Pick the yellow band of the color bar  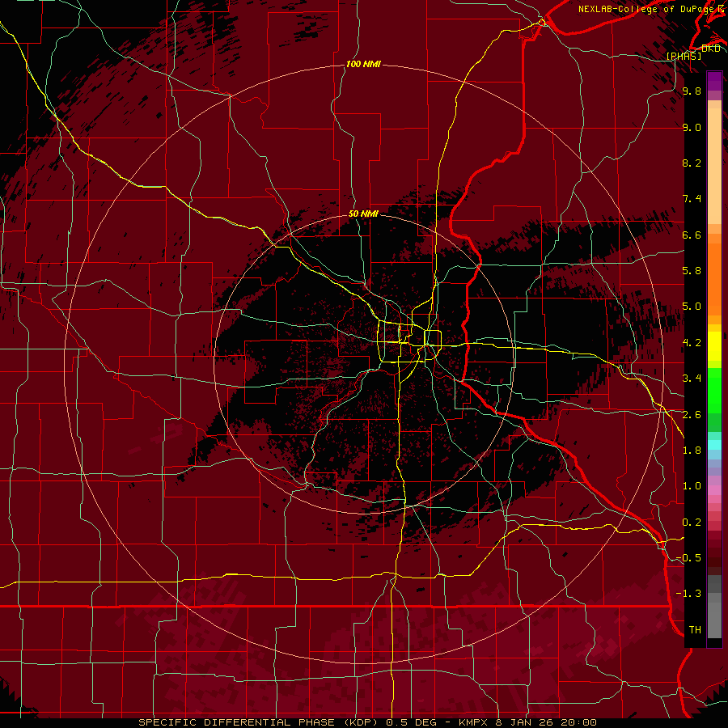point(714,346)
